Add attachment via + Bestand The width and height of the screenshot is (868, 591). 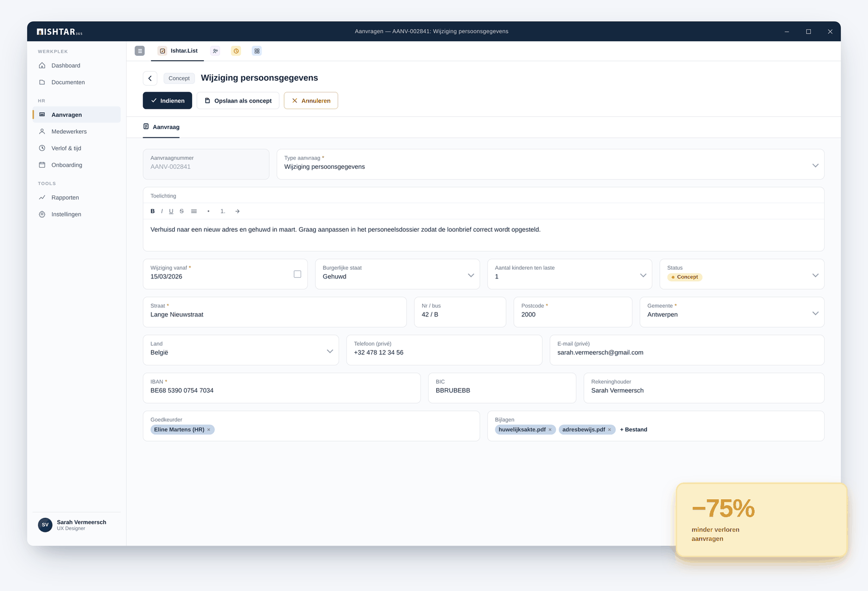coord(634,430)
